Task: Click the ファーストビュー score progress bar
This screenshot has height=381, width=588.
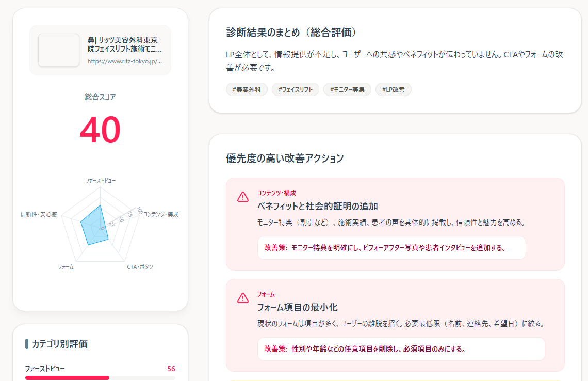Action: [x=100, y=377]
